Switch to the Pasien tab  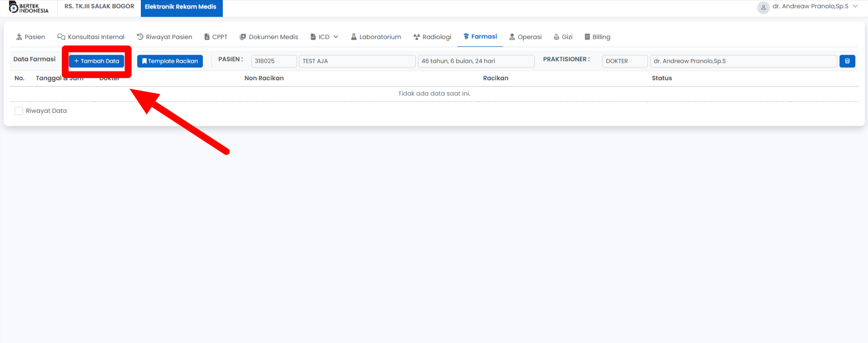tap(30, 37)
